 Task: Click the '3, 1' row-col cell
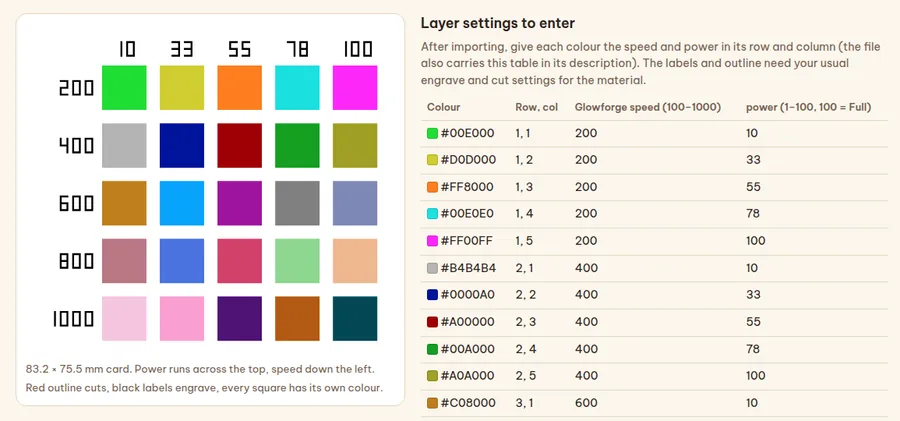click(x=524, y=403)
